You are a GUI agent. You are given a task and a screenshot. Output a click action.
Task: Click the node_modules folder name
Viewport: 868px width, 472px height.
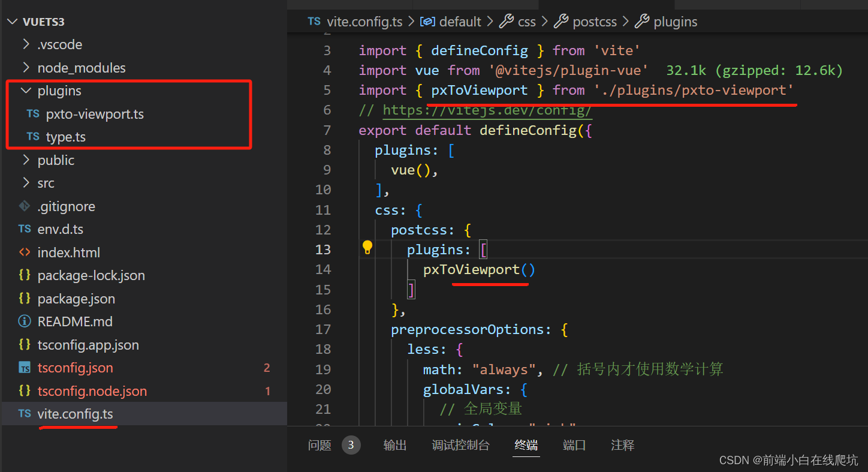[x=82, y=68]
